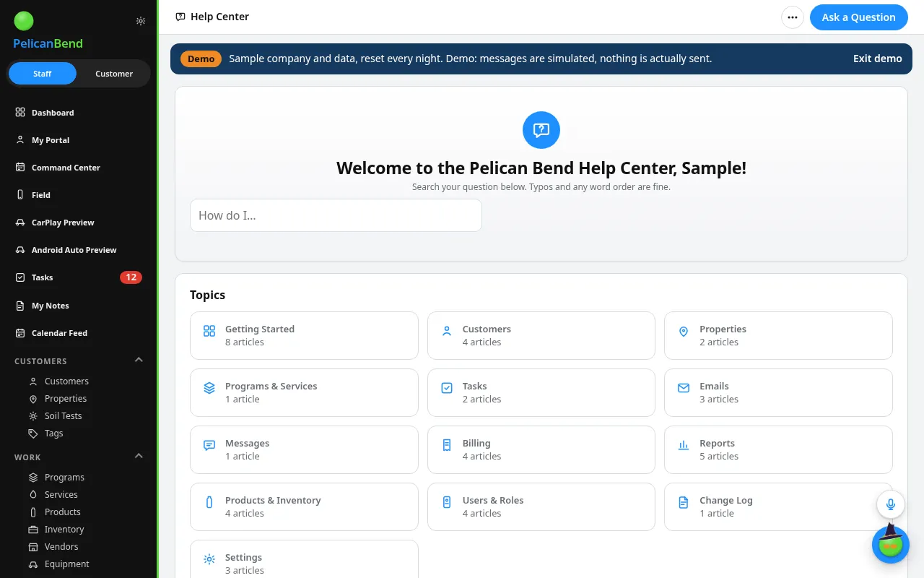The image size is (924, 578).
Task: Open the Field sidebar item
Action: coord(79,195)
